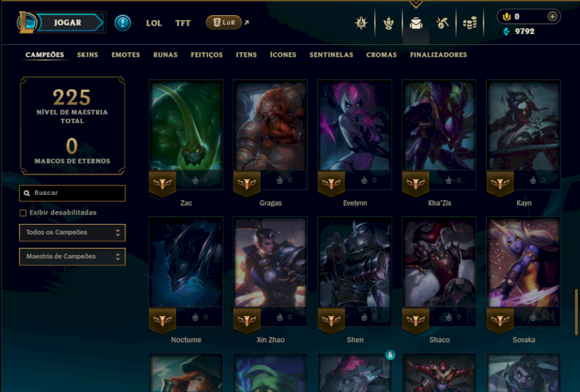This screenshot has width=580, height=392.
Task: Open the Maestria de Campeões sort dropdown
Action: coord(72,257)
